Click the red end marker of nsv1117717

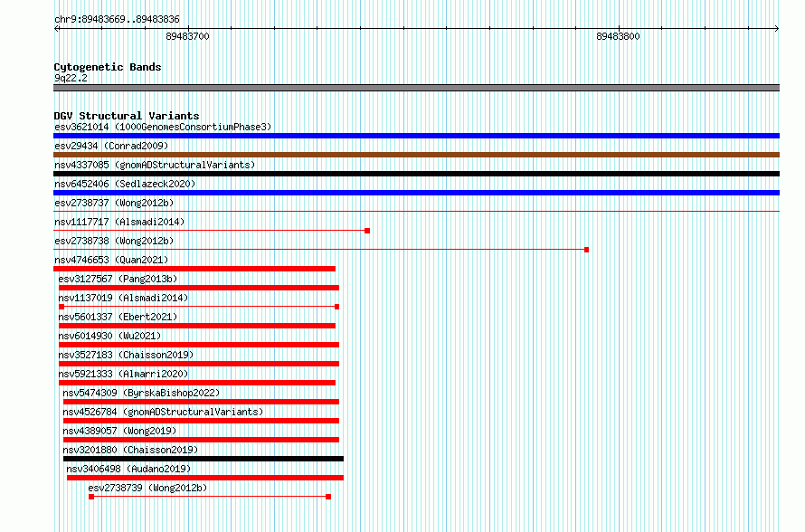pos(367,231)
